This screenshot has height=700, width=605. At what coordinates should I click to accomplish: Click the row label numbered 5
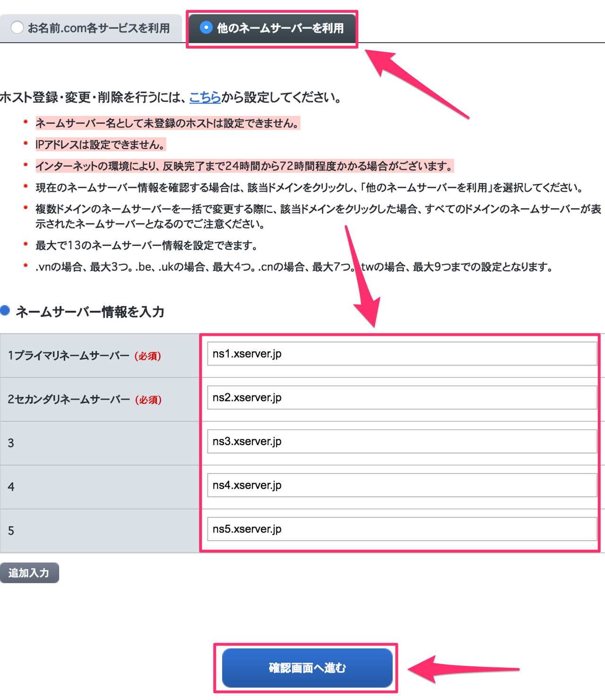pos(11,531)
